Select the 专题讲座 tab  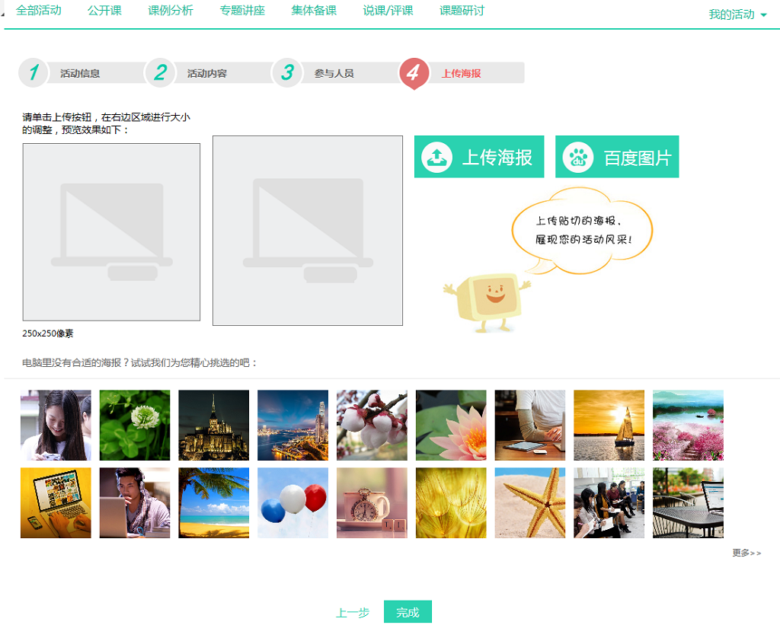point(242,10)
